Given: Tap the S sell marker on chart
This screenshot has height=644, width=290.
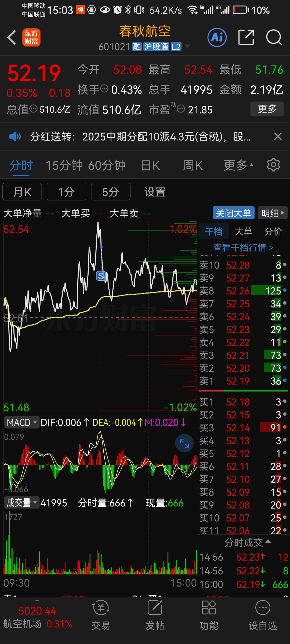Looking at the screenshot, I should (101, 276).
